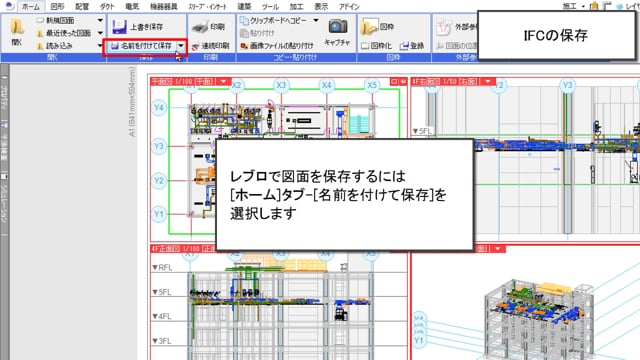The image size is (640, 360).
Task: Open the application menu orb icon
Action: coord(9,6)
